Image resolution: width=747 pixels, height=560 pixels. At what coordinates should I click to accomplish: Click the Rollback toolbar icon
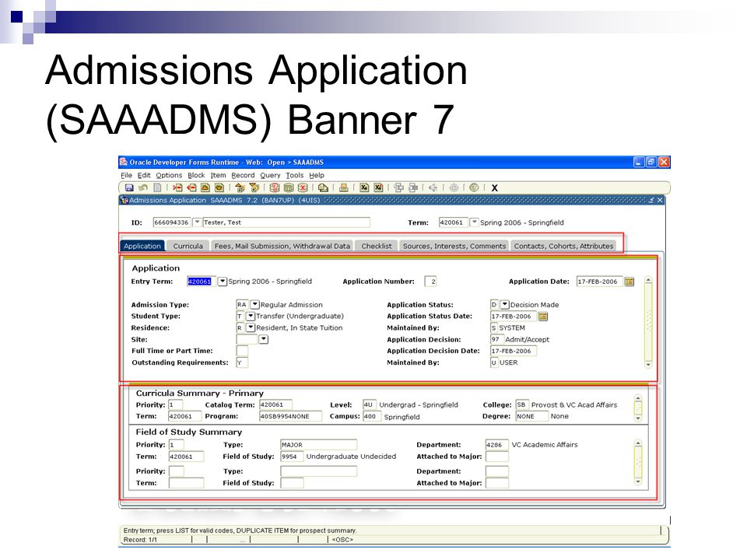(x=143, y=187)
